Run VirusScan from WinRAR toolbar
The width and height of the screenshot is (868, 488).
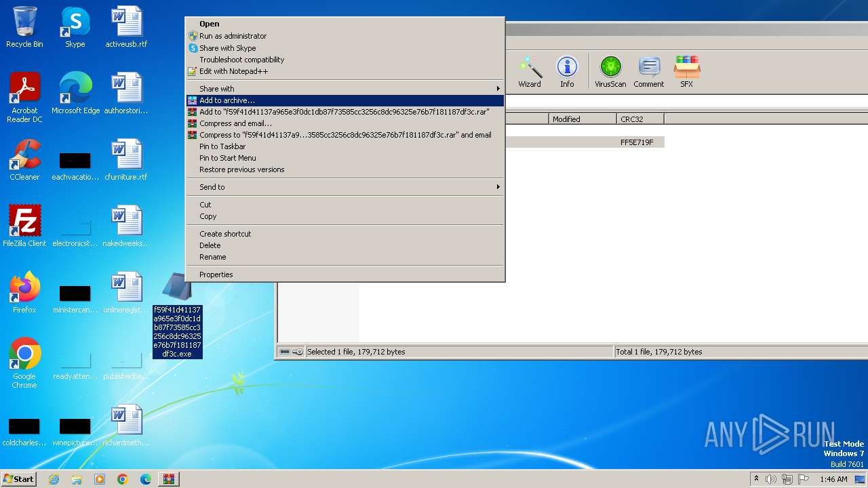[x=610, y=72]
